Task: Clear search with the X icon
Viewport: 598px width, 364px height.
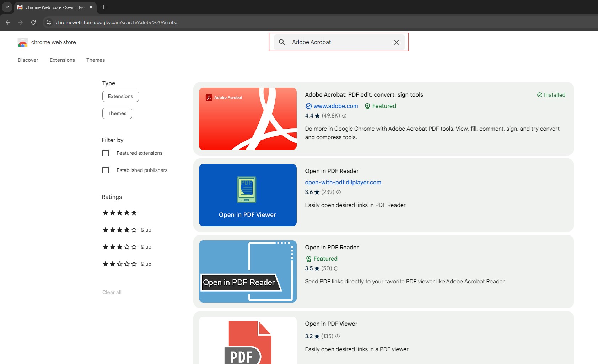Action: 397,42
